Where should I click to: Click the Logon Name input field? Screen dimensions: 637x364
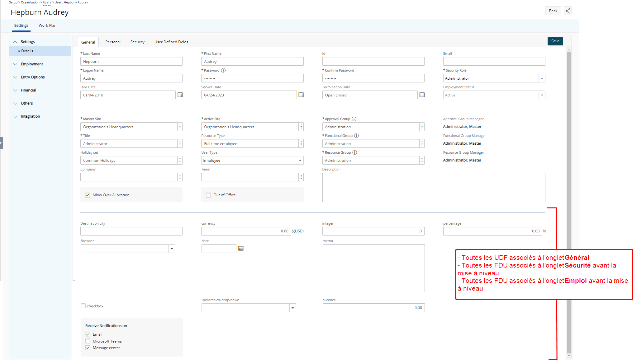coord(131,78)
